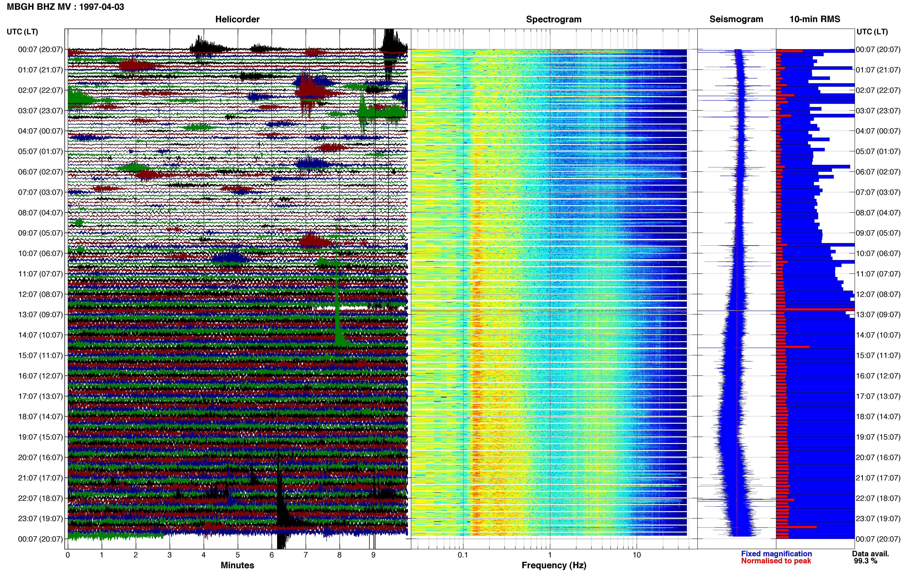924x578 pixels.
Task: Click the left 'UTC (LT)' axis label
Action: point(22,32)
